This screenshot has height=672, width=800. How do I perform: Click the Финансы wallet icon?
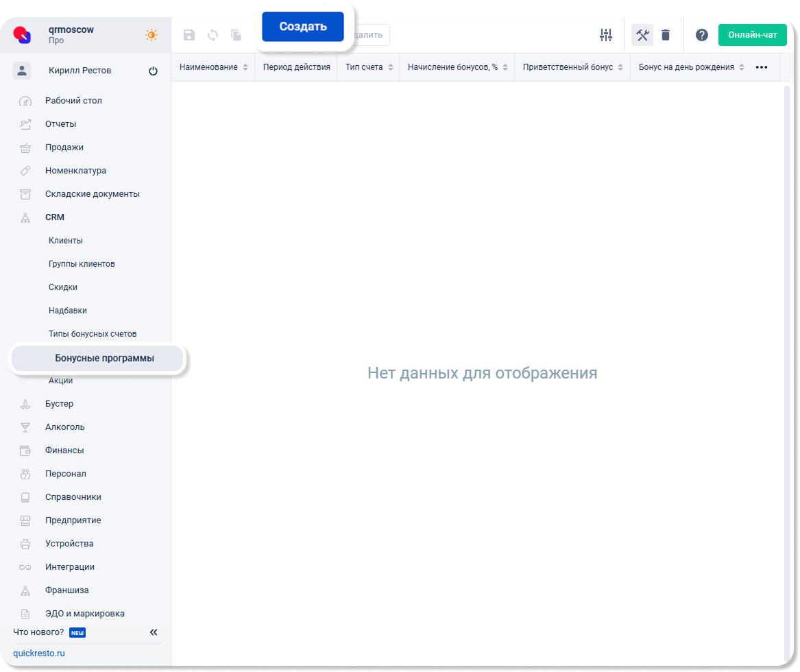point(25,451)
